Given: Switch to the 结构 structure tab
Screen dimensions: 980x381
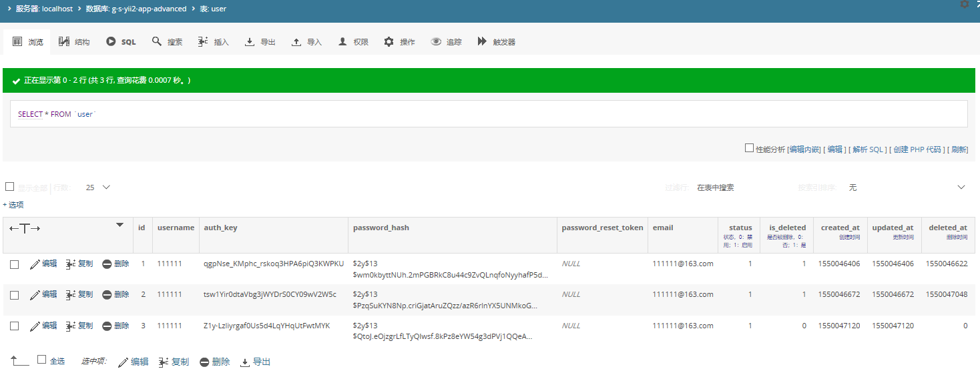Looking at the screenshot, I should point(74,42).
